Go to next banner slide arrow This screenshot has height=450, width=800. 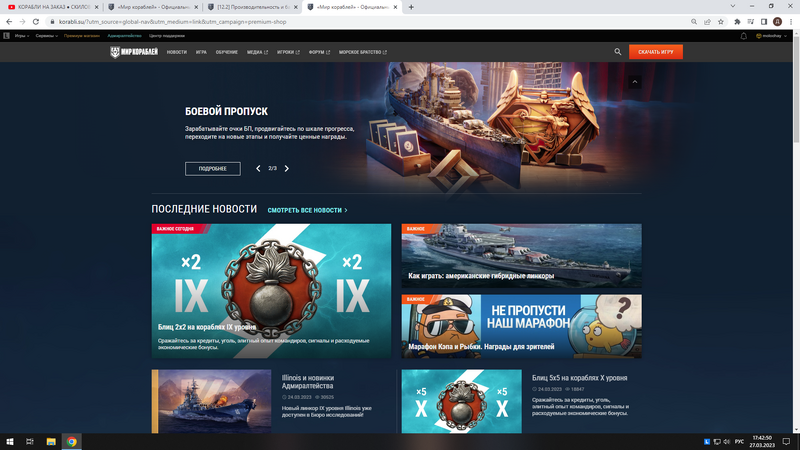287,169
